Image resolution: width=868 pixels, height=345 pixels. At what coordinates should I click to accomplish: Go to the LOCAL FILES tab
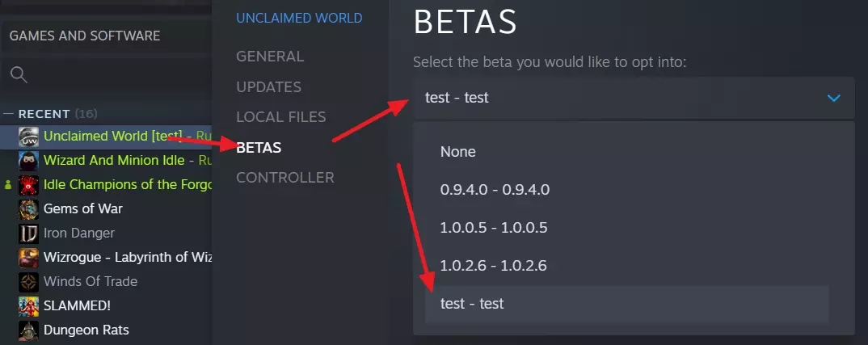click(x=280, y=117)
